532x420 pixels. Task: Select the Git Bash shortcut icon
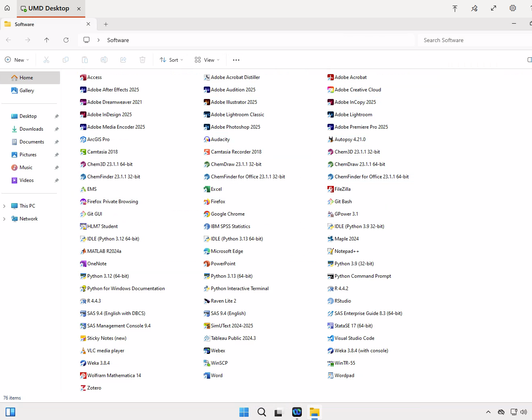coord(339,202)
